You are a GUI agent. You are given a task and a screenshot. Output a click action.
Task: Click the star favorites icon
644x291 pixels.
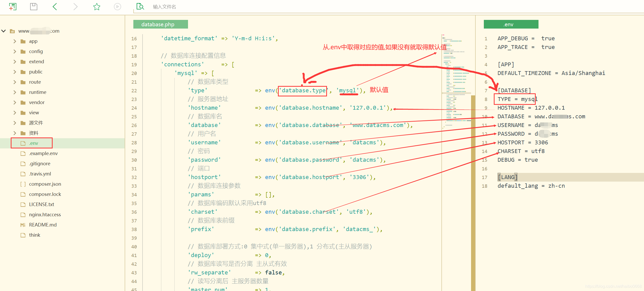[97, 7]
